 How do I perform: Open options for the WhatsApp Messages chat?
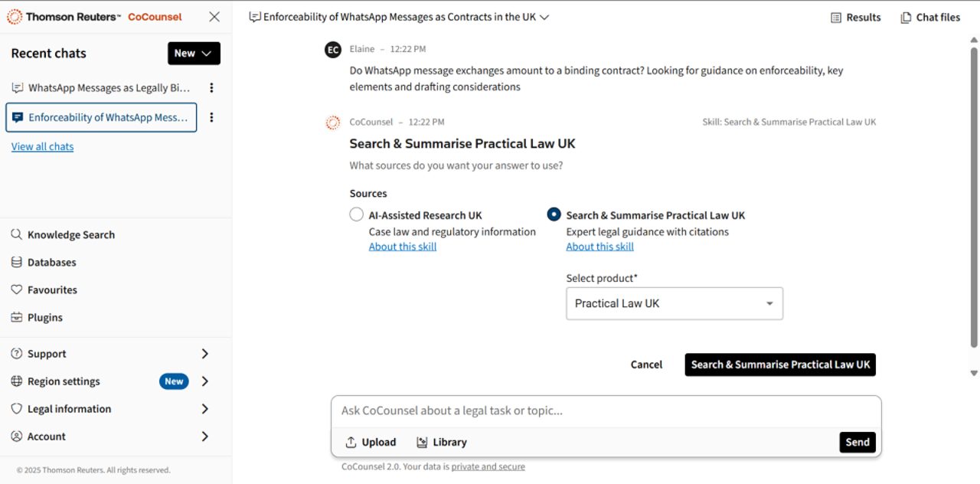coord(212,87)
